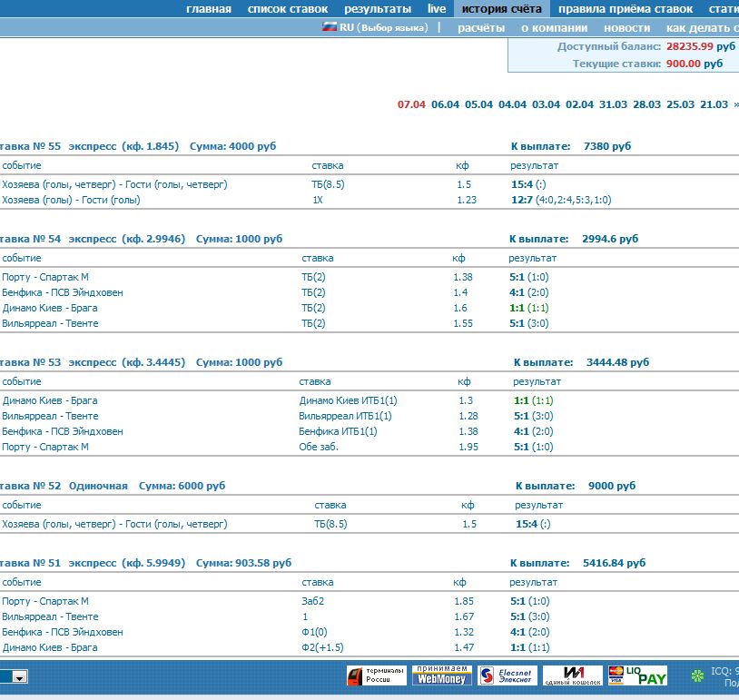Viewport: 739px width, 700px height.
Task: Open the RU language selector (Выбор языка)
Action: click(x=384, y=27)
